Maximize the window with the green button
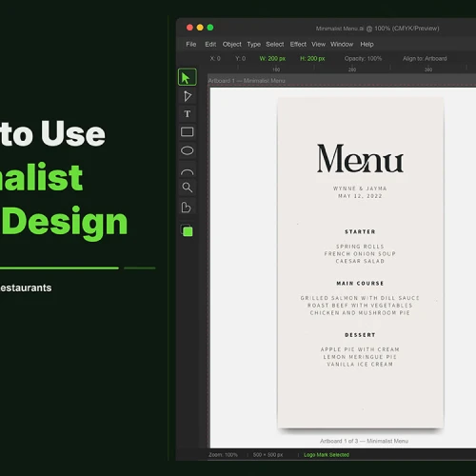 pyautogui.click(x=210, y=28)
